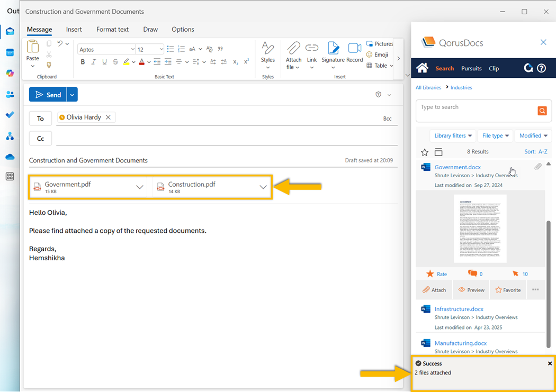Image resolution: width=556 pixels, height=392 pixels.
Task: Switch to the Insert ribbon tab
Action: coord(74,30)
